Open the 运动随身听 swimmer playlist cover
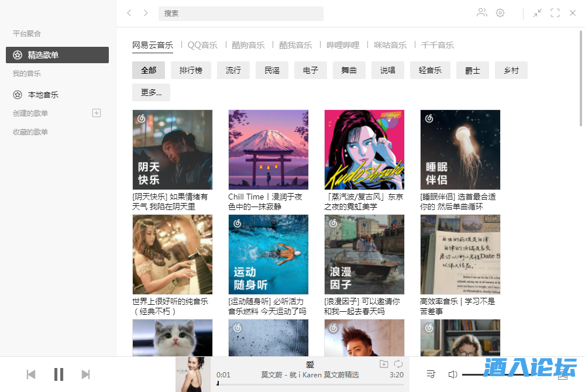 click(x=269, y=255)
